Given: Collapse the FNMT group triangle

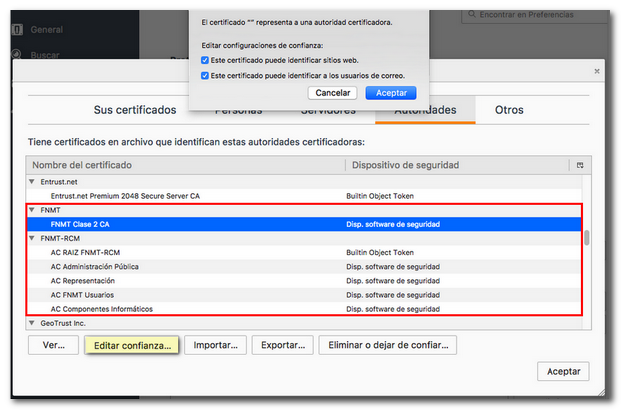Looking at the screenshot, I should 32,211.
